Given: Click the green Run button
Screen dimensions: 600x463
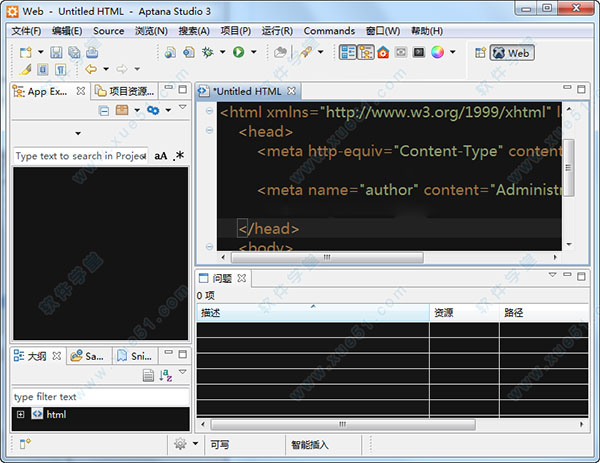Looking at the screenshot, I should 238,52.
